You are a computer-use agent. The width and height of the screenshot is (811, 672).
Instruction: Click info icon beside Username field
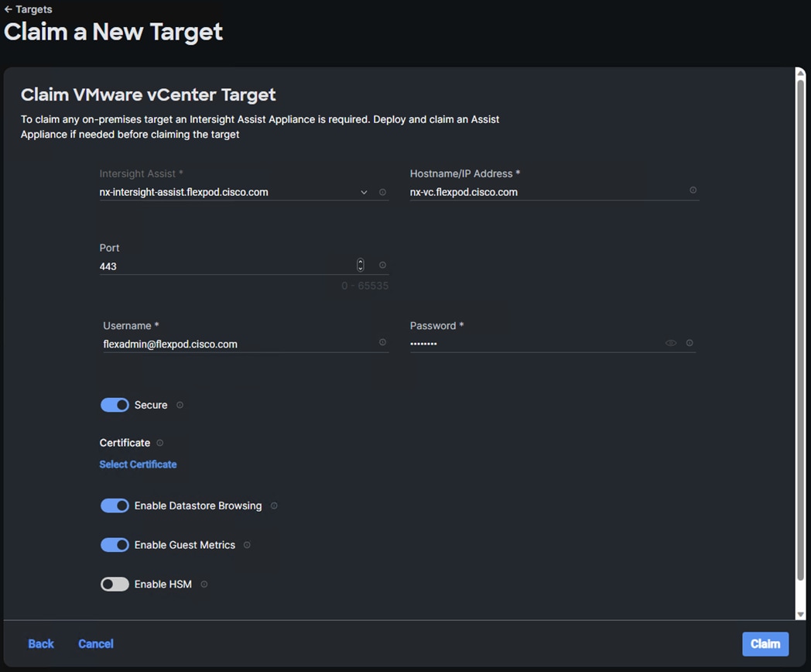382,342
